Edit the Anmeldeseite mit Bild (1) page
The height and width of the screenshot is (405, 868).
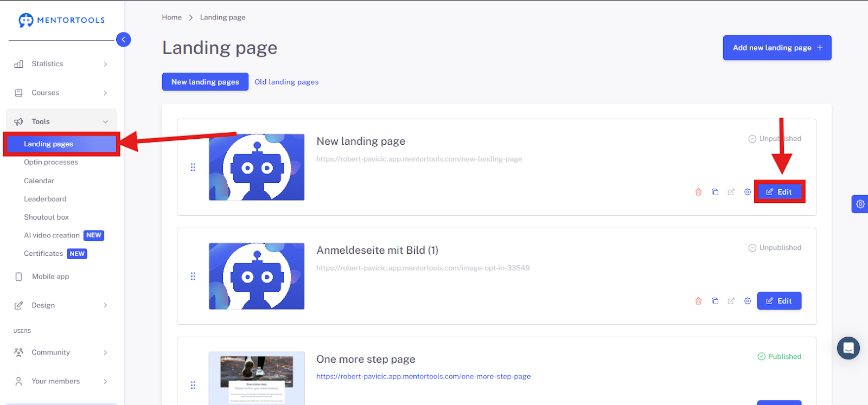point(779,301)
